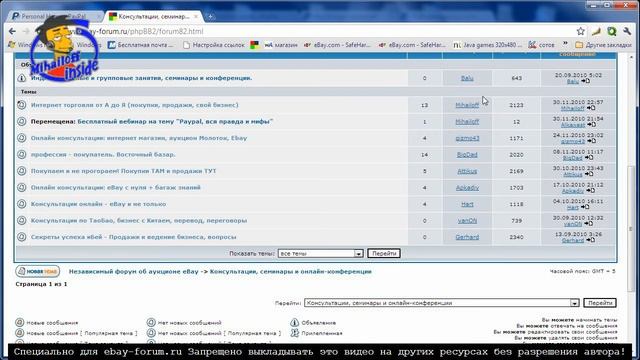Open the Другие закладки bookmarks folder

point(603,45)
